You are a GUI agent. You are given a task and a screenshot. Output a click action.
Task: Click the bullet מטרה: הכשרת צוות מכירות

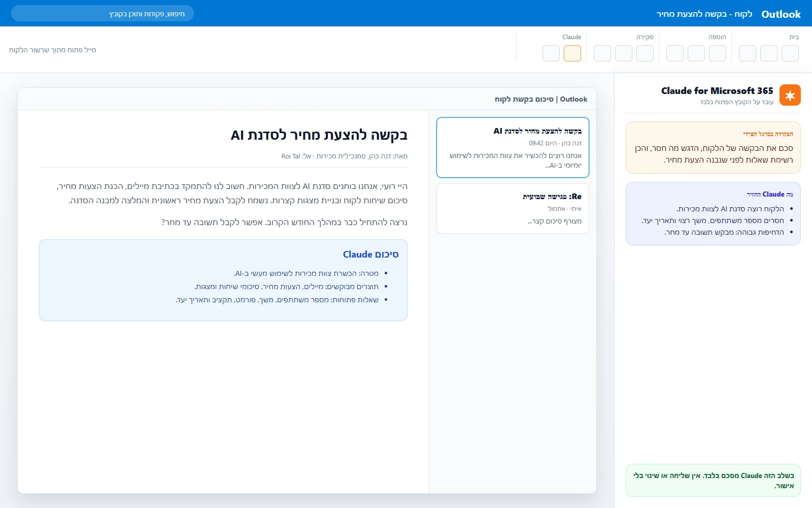click(x=306, y=273)
